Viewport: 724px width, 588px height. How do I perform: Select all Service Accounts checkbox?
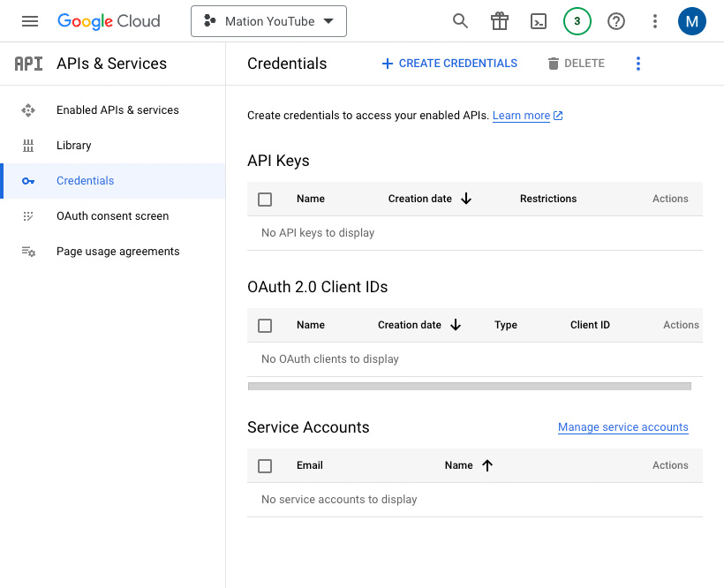(x=265, y=466)
